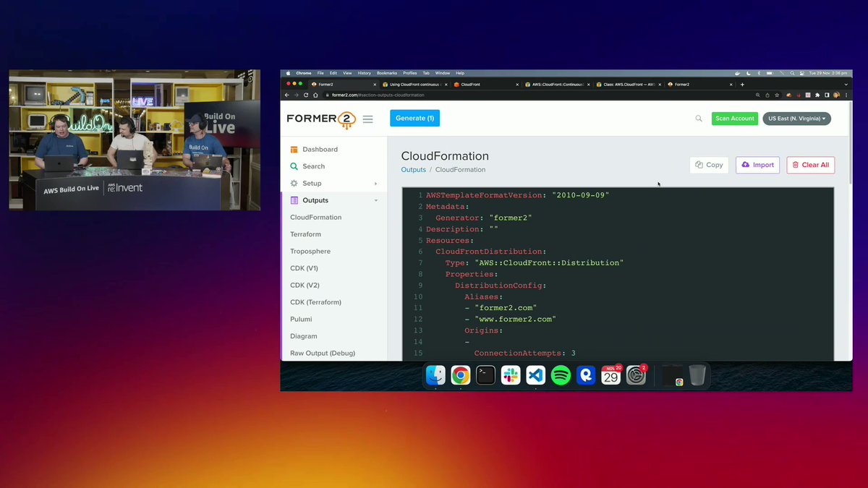The width and height of the screenshot is (868, 488).
Task: Click the Build On Live video thumbnail
Action: [135, 140]
